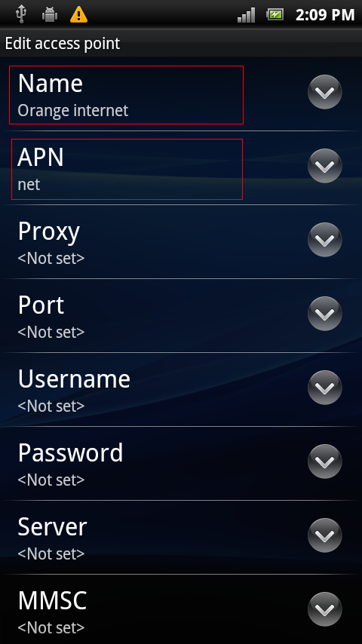Open the Server chevron button
Viewport: 362px width, 644px height.
(x=324, y=535)
